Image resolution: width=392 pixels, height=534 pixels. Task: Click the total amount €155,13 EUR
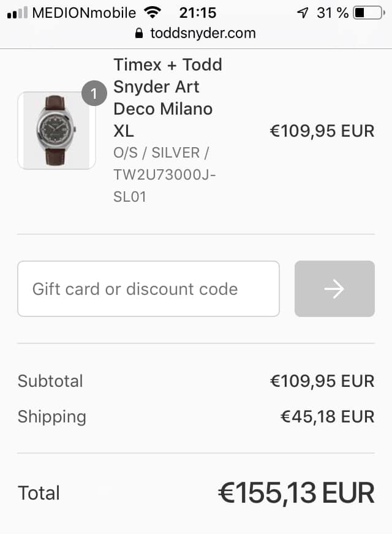(296, 493)
